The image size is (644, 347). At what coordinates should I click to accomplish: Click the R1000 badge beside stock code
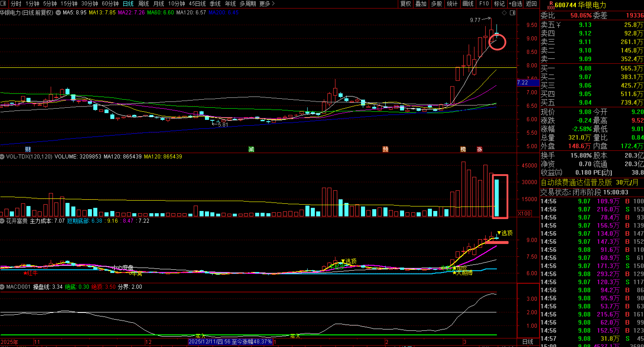pos(551,5)
